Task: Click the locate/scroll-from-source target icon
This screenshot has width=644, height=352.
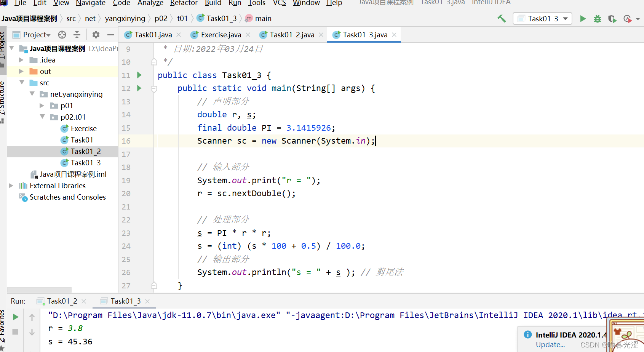Action: pos(62,35)
